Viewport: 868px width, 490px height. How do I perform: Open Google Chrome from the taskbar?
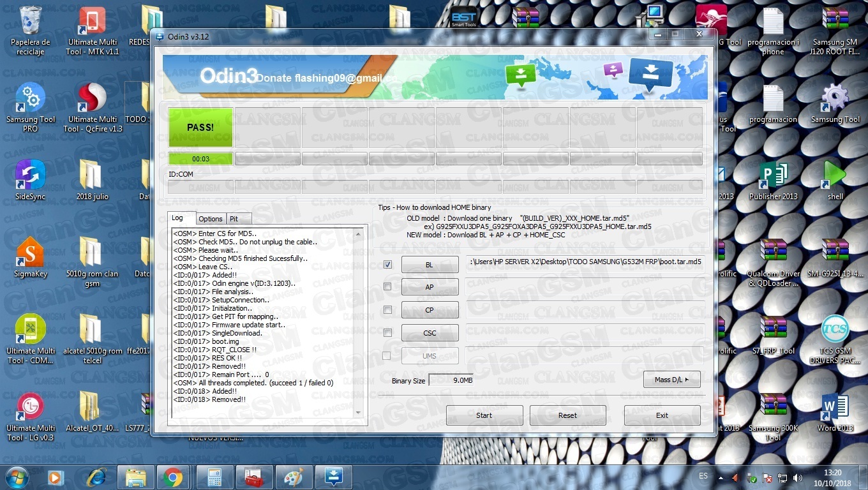pyautogui.click(x=172, y=477)
